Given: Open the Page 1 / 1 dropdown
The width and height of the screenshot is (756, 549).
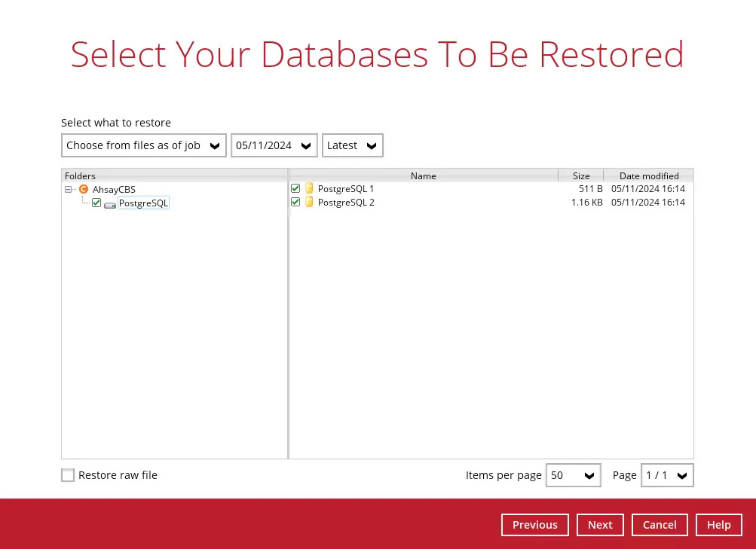Looking at the screenshot, I should 667,475.
